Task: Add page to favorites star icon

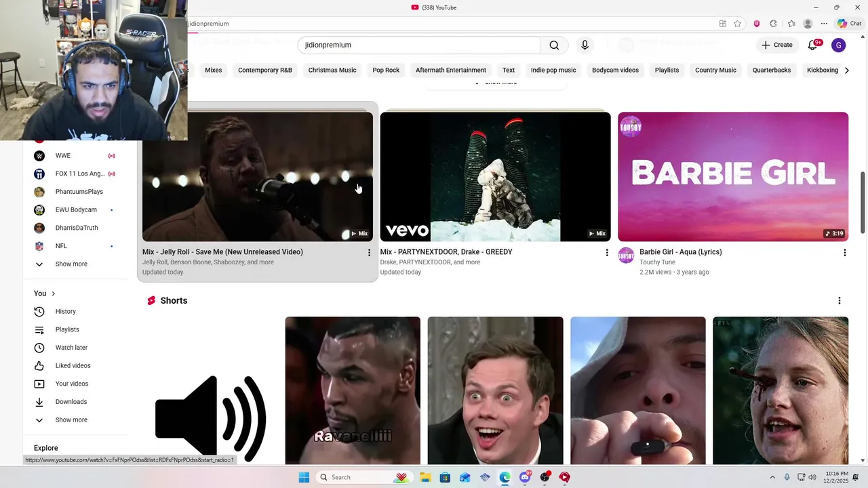Action: click(737, 24)
